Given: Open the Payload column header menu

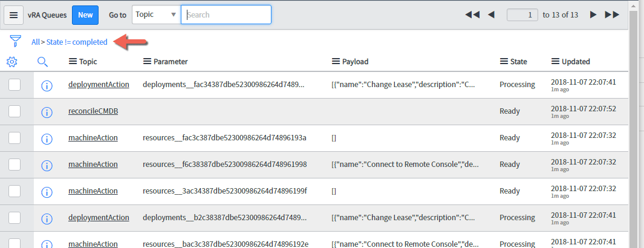Looking at the screenshot, I should (337, 62).
